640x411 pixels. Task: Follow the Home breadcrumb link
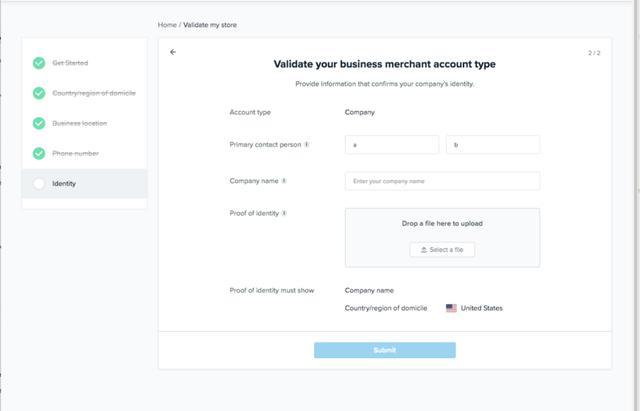[x=166, y=24]
